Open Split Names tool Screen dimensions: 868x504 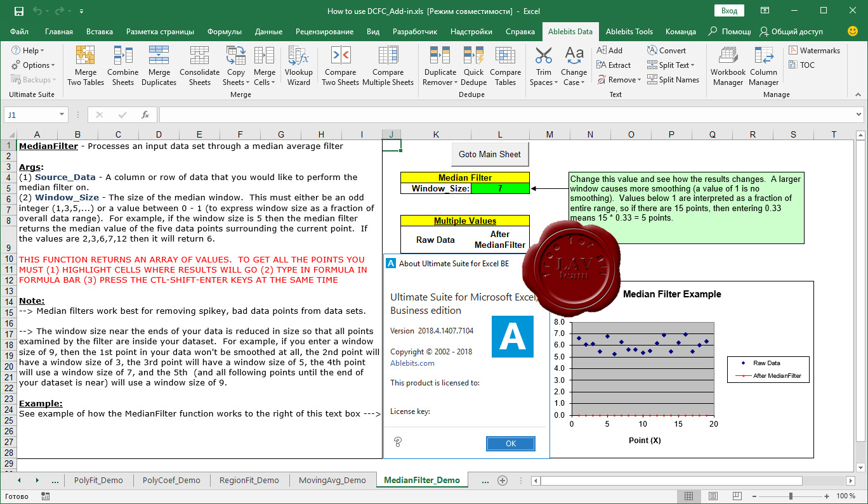(673, 79)
